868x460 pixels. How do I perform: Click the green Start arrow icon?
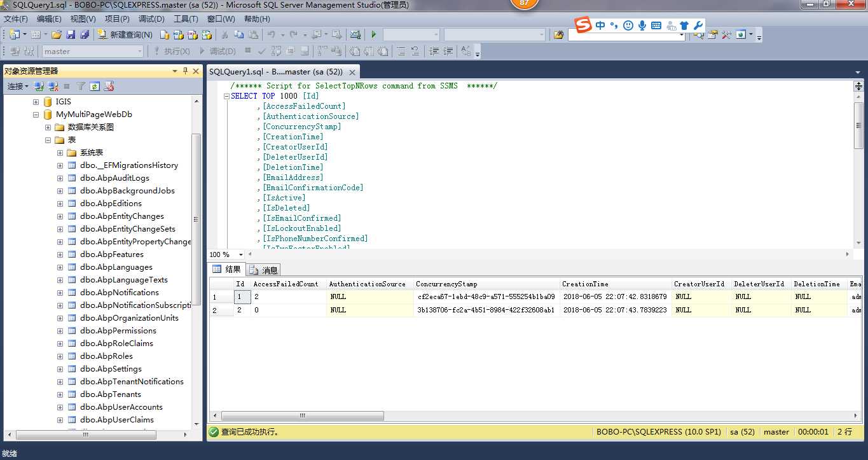tap(374, 34)
